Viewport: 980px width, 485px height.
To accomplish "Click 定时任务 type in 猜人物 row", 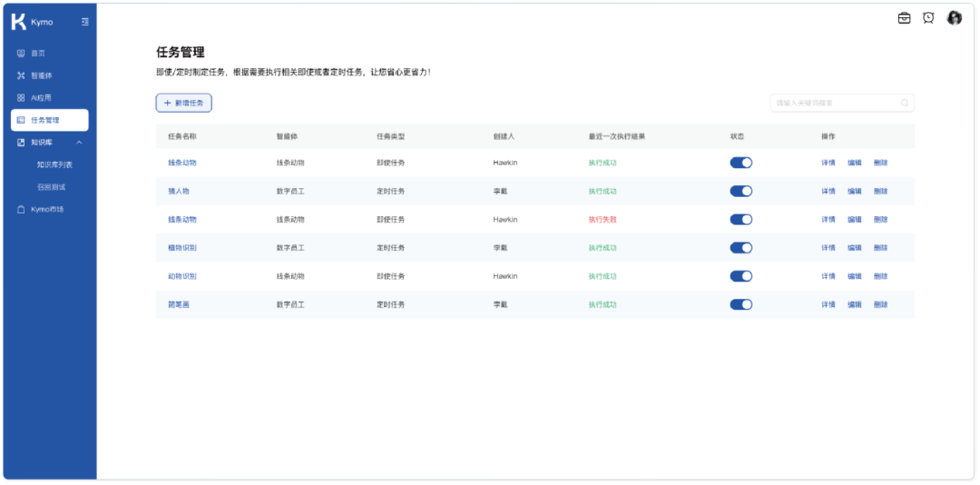I will [x=390, y=192].
